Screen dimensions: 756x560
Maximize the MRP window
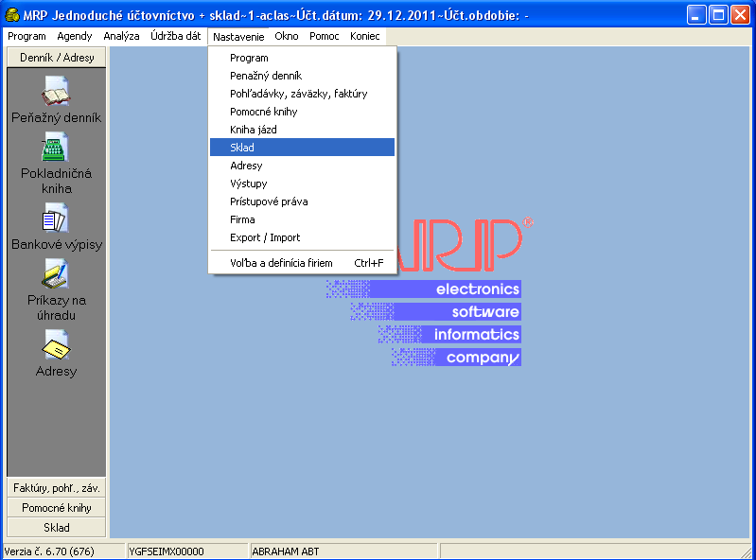coord(718,15)
